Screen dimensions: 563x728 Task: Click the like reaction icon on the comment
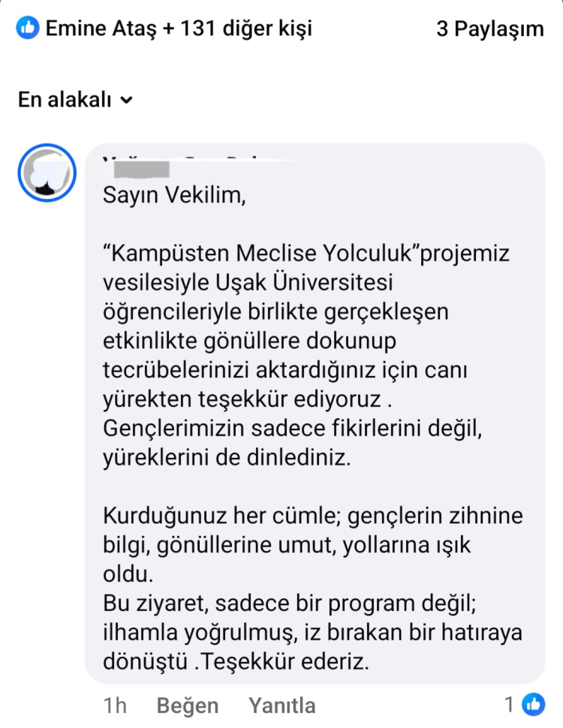(x=534, y=704)
